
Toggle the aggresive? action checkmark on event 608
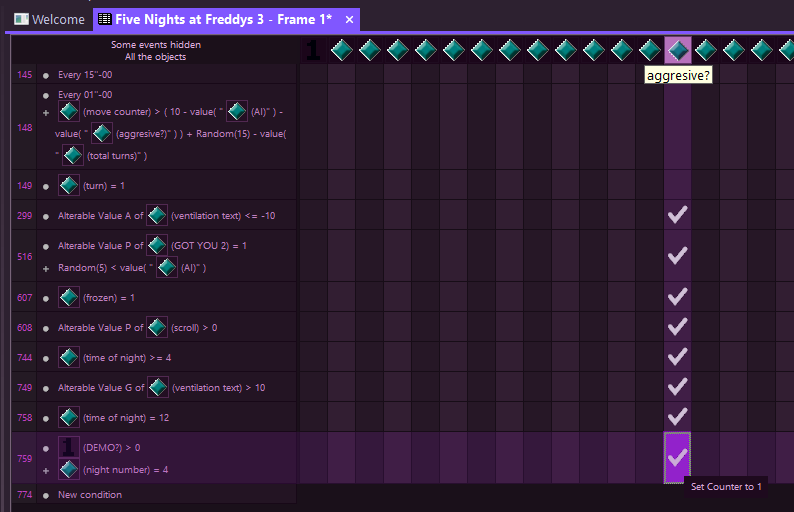coord(678,327)
